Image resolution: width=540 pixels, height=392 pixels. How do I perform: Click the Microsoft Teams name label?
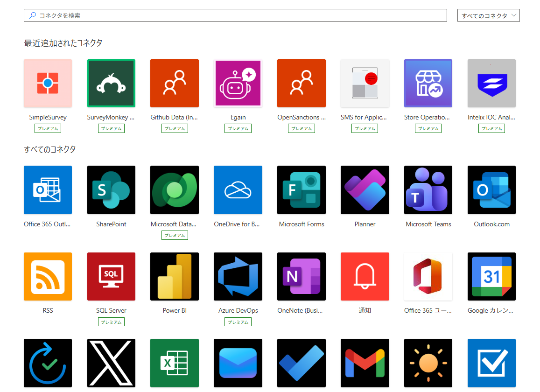428,224
